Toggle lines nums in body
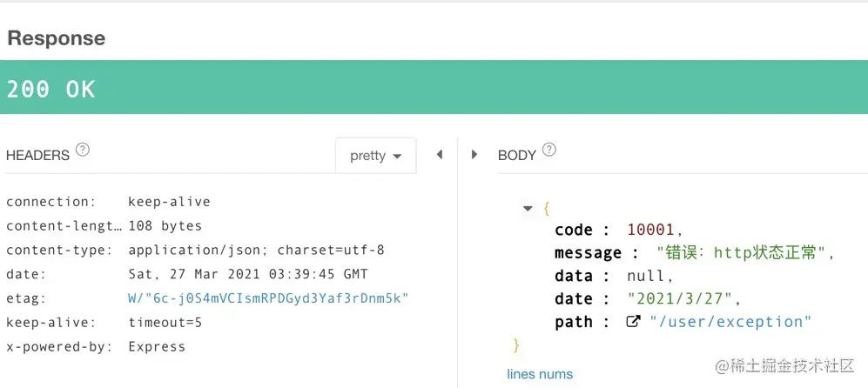868x388 pixels. pyautogui.click(x=540, y=374)
